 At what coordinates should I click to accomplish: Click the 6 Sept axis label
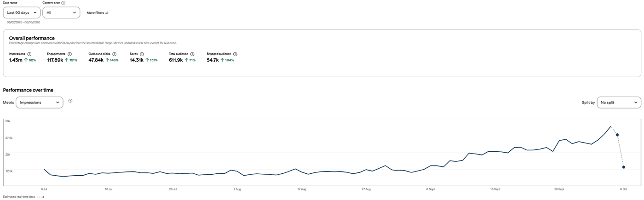point(431,189)
